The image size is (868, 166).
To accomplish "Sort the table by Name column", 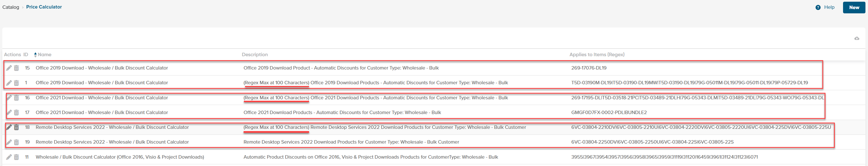I will pos(44,55).
